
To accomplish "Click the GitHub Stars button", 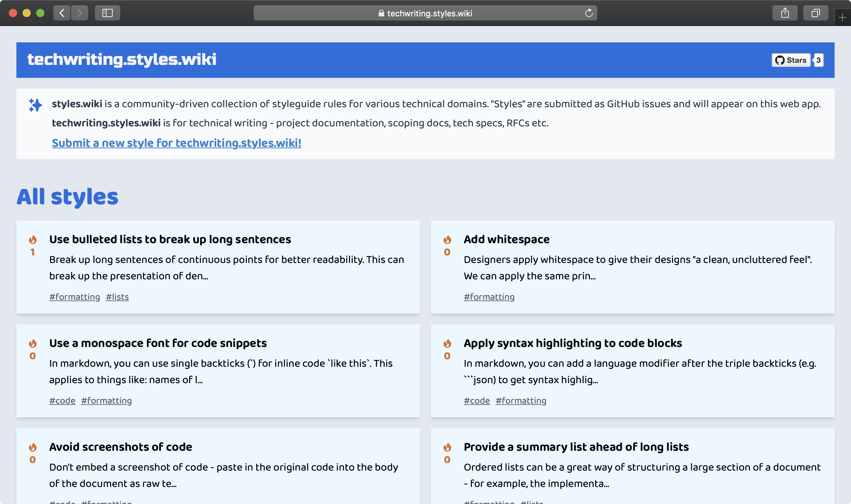I will 791,60.
